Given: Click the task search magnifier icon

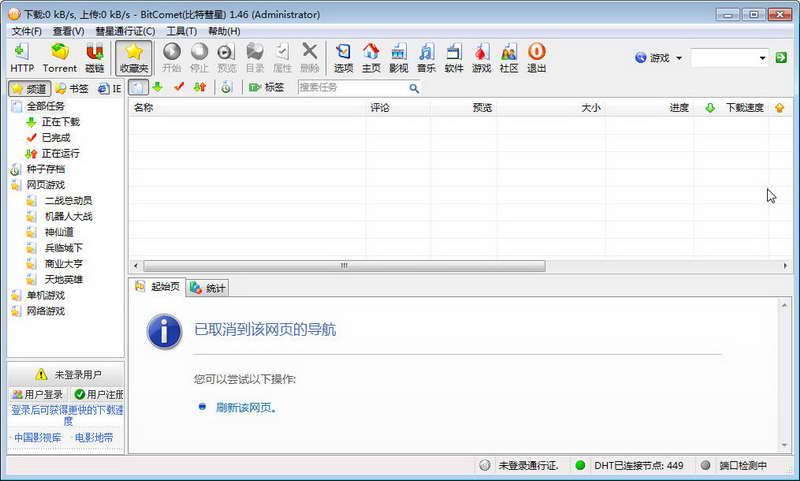Looking at the screenshot, I should [x=414, y=88].
